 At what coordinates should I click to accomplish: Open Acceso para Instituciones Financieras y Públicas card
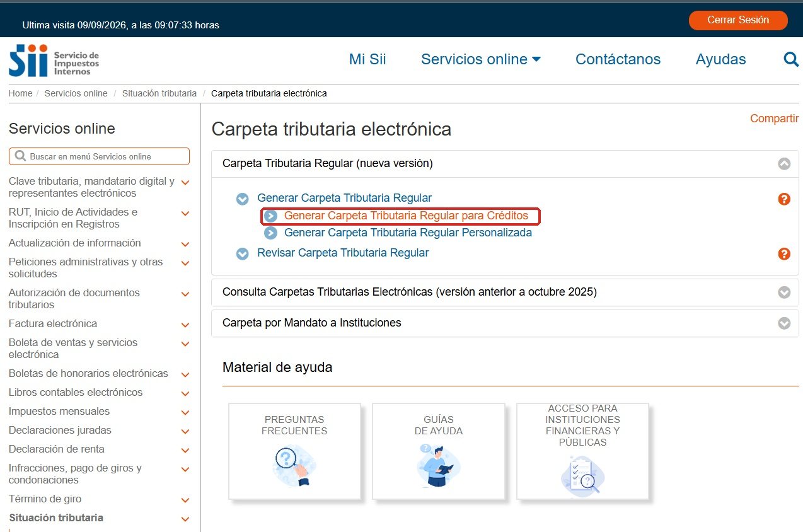(582, 451)
